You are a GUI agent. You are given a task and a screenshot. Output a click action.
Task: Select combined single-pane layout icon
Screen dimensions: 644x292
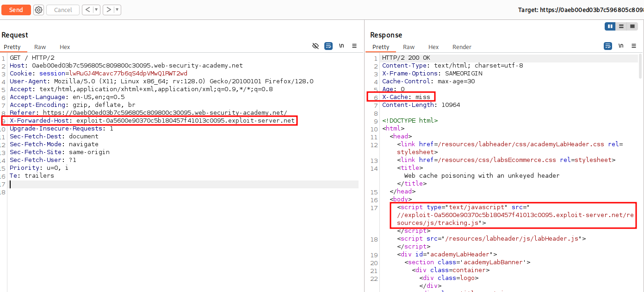tap(632, 26)
